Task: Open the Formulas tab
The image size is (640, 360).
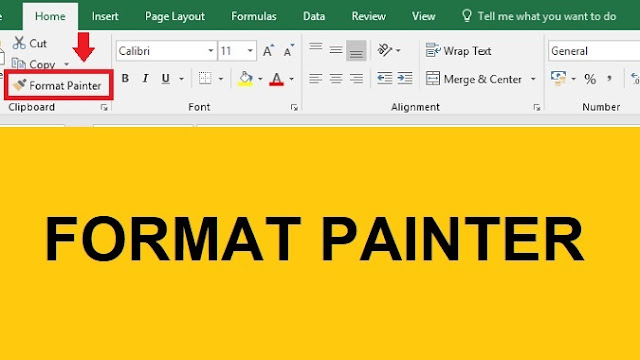Action: point(254,16)
